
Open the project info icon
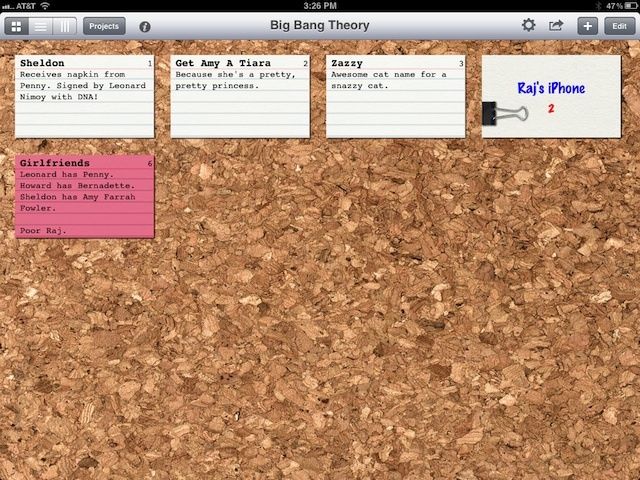(x=145, y=26)
